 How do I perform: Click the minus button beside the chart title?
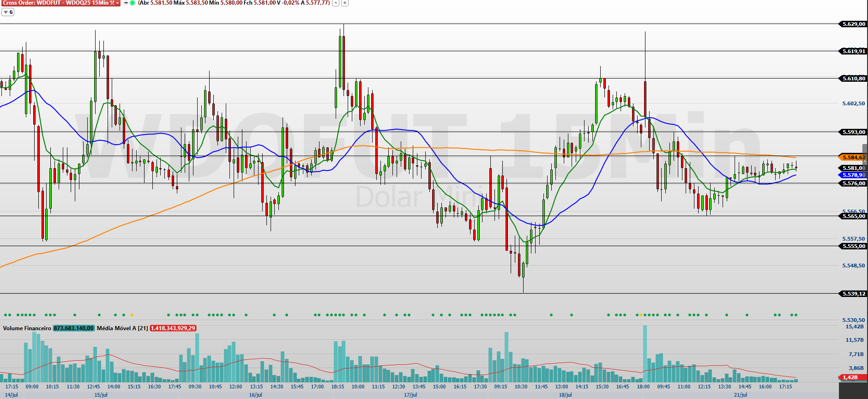click(x=126, y=3)
